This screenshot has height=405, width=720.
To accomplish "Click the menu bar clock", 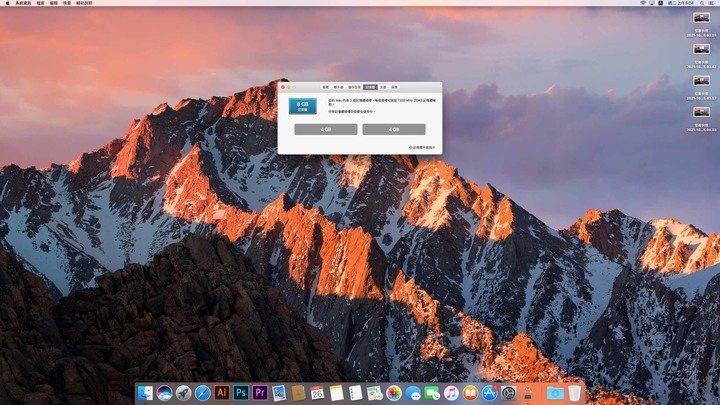I will click(x=681, y=3).
